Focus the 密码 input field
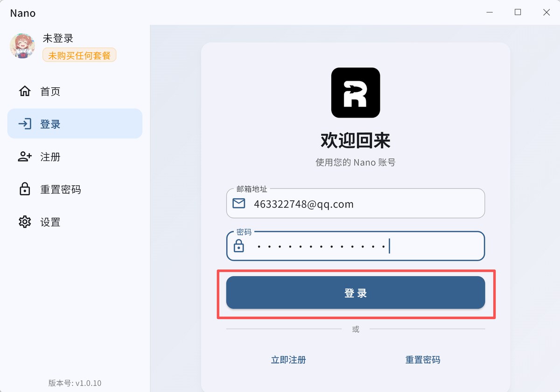This screenshot has height=392, width=560. pos(356,246)
